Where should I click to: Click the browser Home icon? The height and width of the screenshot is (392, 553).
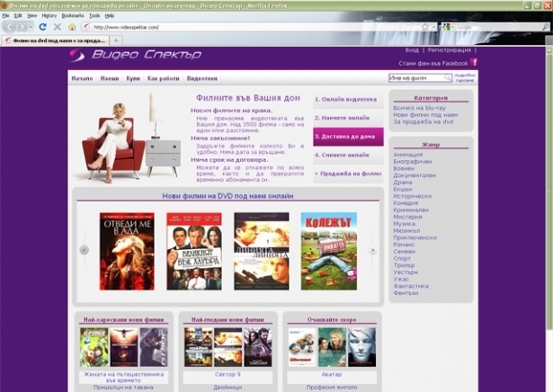[72, 27]
